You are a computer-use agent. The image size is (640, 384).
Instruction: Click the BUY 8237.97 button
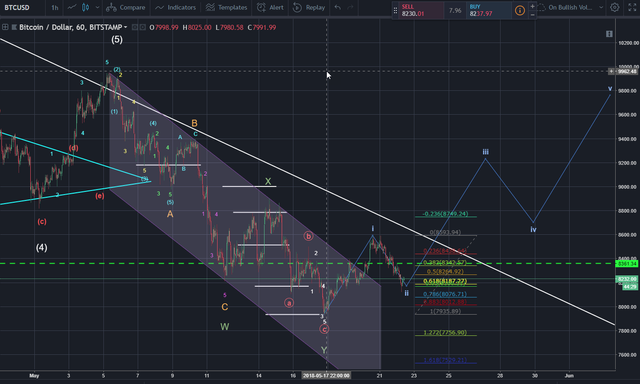coord(489,10)
